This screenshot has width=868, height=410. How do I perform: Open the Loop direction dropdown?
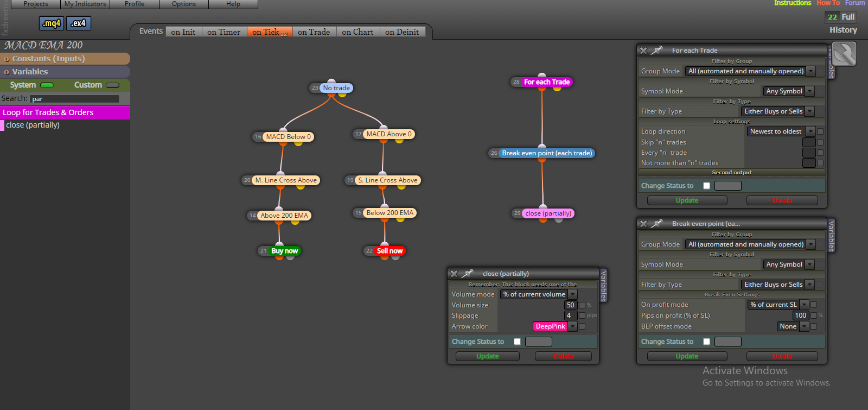tap(781, 131)
